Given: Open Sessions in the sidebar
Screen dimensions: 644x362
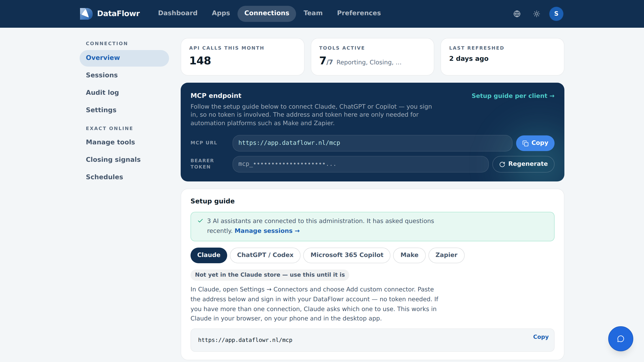Looking at the screenshot, I should click(124, 75).
